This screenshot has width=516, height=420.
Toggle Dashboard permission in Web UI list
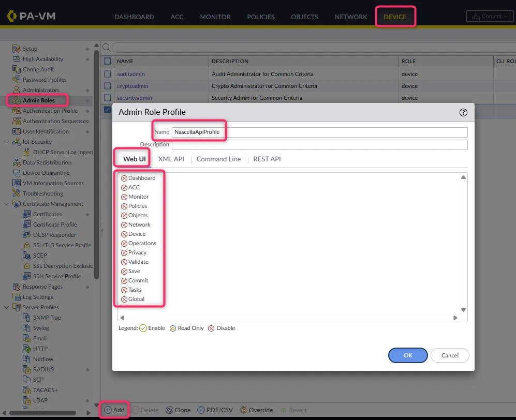124,178
